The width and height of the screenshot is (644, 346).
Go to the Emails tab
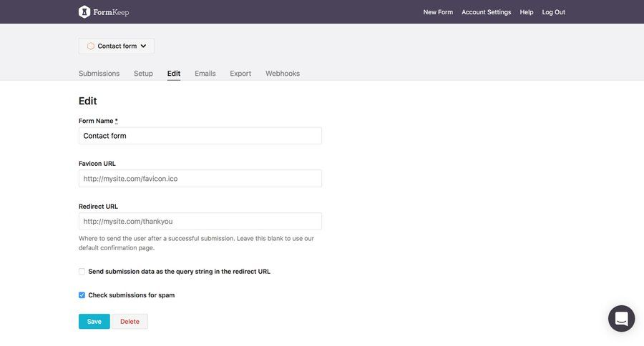[205, 74]
